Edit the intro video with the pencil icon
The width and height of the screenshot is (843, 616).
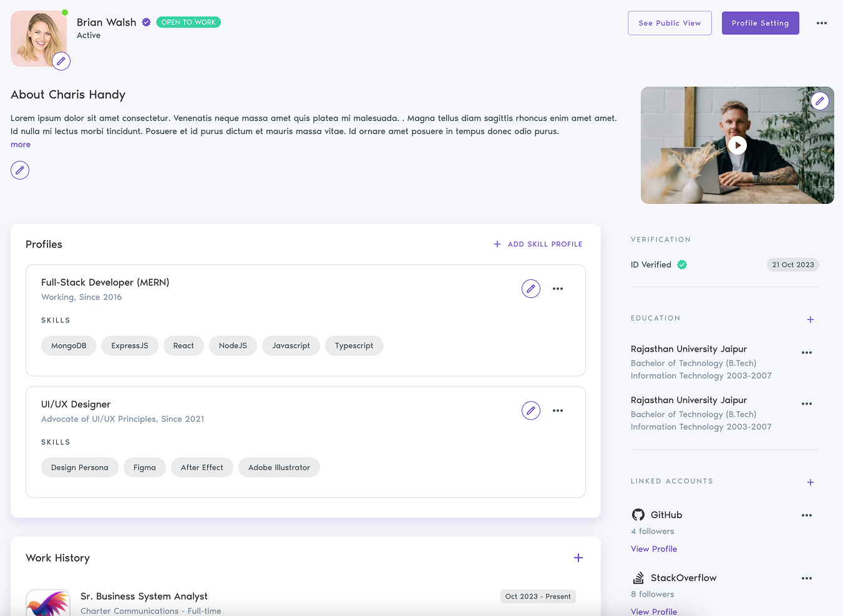click(x=820, y=100)
